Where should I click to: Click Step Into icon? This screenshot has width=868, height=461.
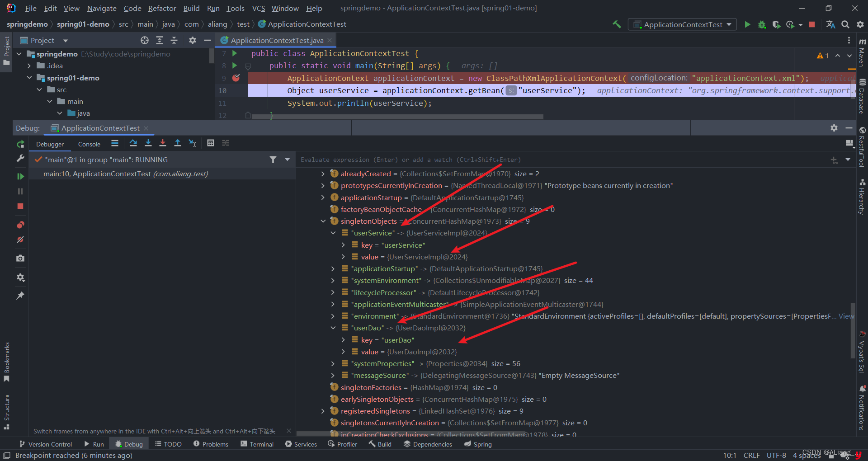coord(148,143)
